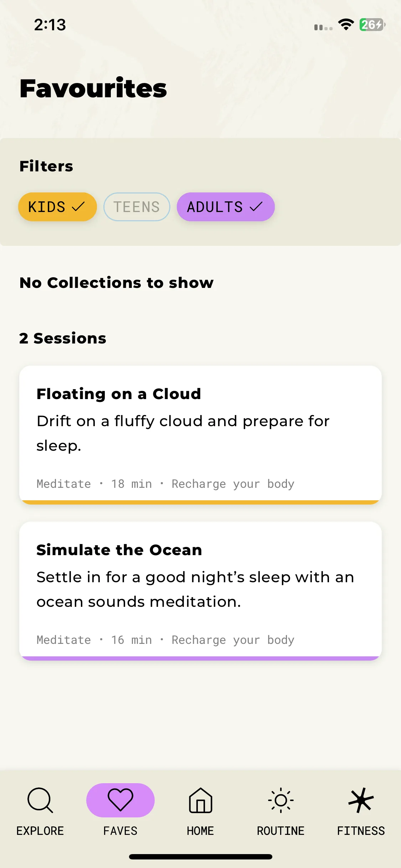The image size is (401, 868).
Task: Tap the clock showing 2:13
Action: click(50, 25)
